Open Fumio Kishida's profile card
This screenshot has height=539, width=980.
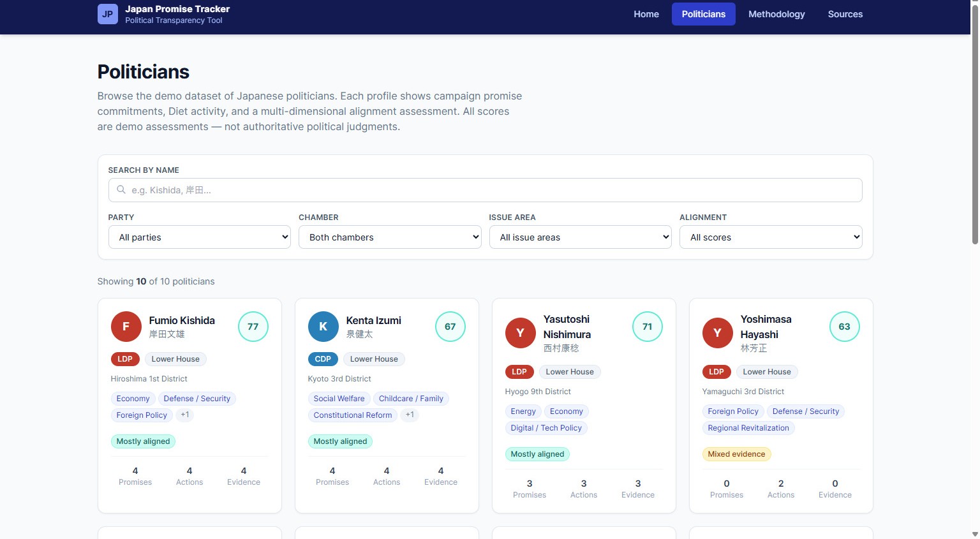coord(189,405)
